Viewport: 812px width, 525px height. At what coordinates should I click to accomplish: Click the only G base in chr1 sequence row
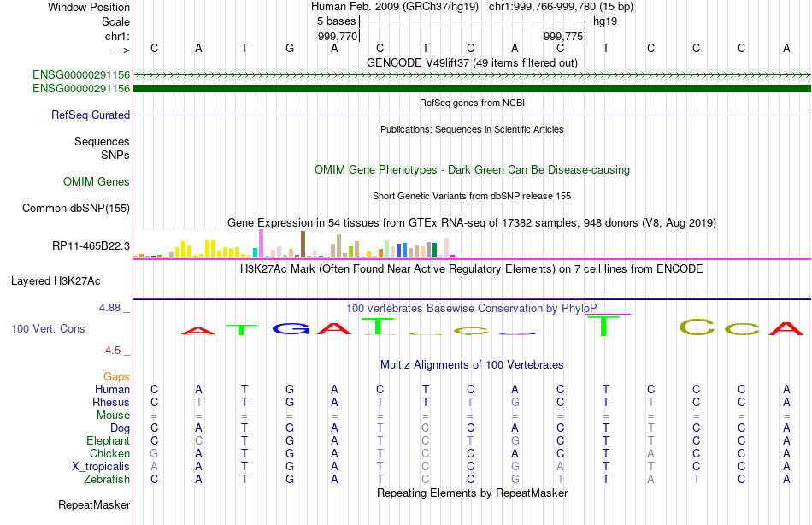[290, 48]
